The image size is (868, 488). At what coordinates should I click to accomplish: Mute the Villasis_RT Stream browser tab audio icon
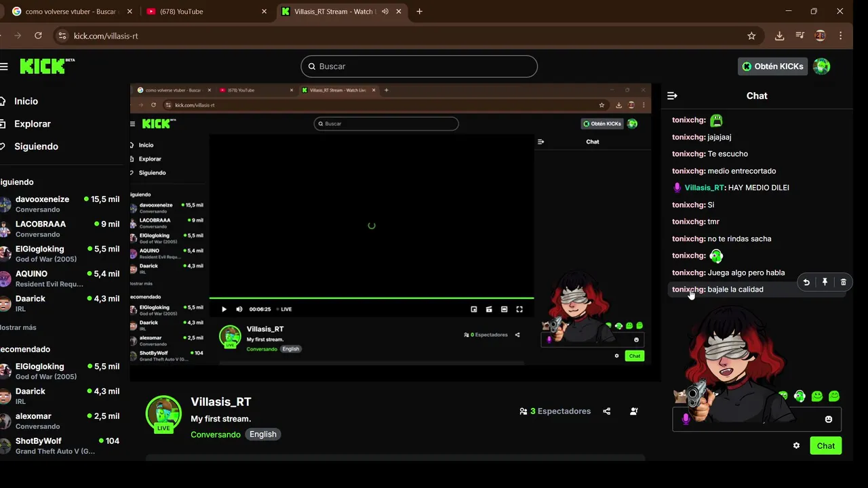tap(385, 12)
